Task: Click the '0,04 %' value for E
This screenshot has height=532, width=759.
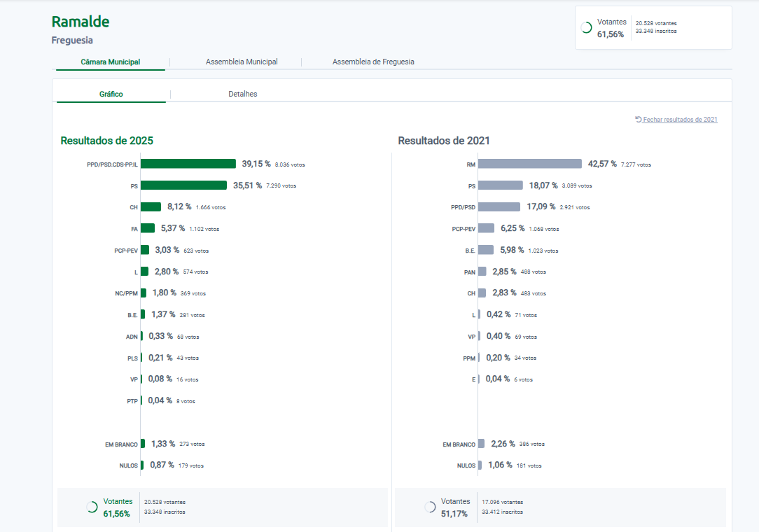Action: pos(498,379)
